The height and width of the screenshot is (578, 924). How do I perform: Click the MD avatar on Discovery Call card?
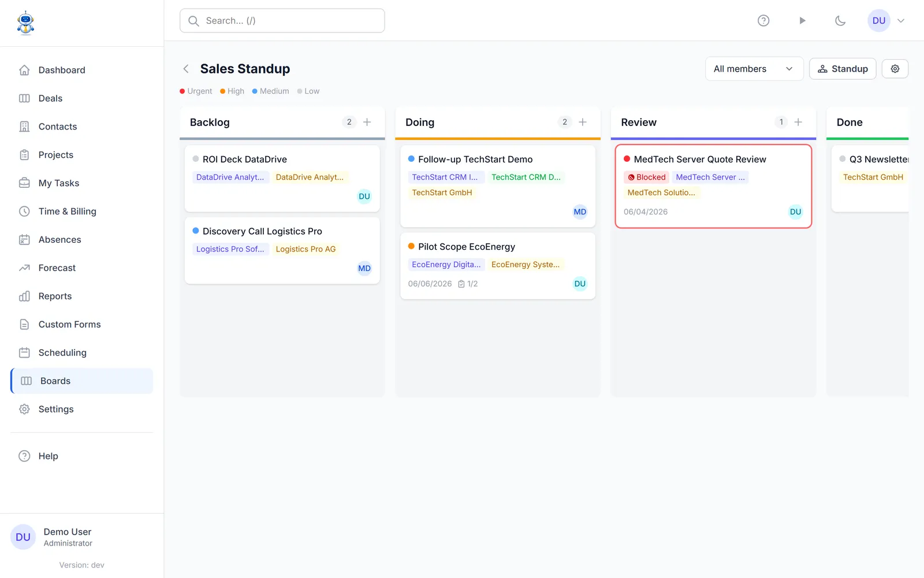tap(364, 268)
